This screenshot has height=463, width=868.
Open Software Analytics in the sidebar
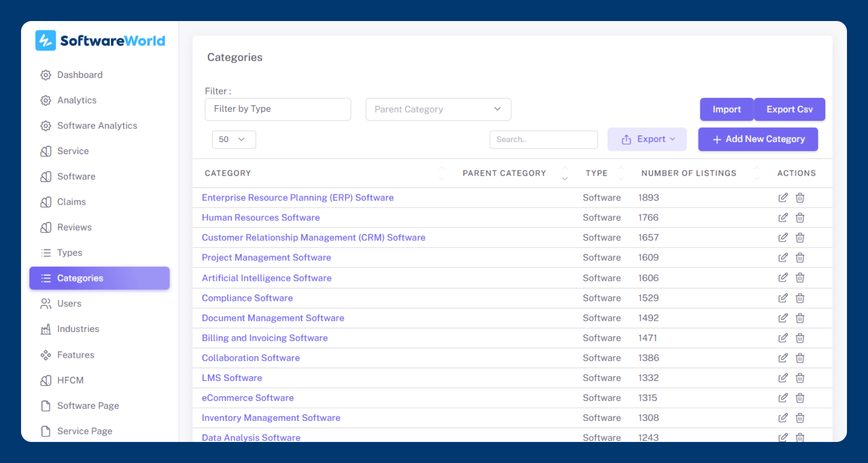click(x=97, y=126)
